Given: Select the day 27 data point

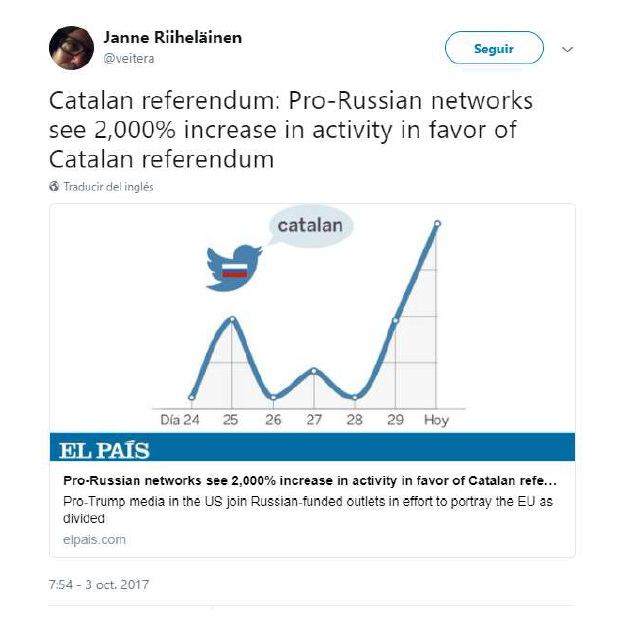Looking at the screenshot, I should coord(314,371).
